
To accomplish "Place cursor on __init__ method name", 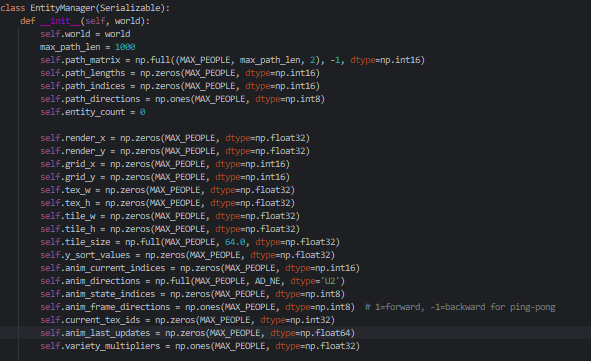I will (60, 21).
